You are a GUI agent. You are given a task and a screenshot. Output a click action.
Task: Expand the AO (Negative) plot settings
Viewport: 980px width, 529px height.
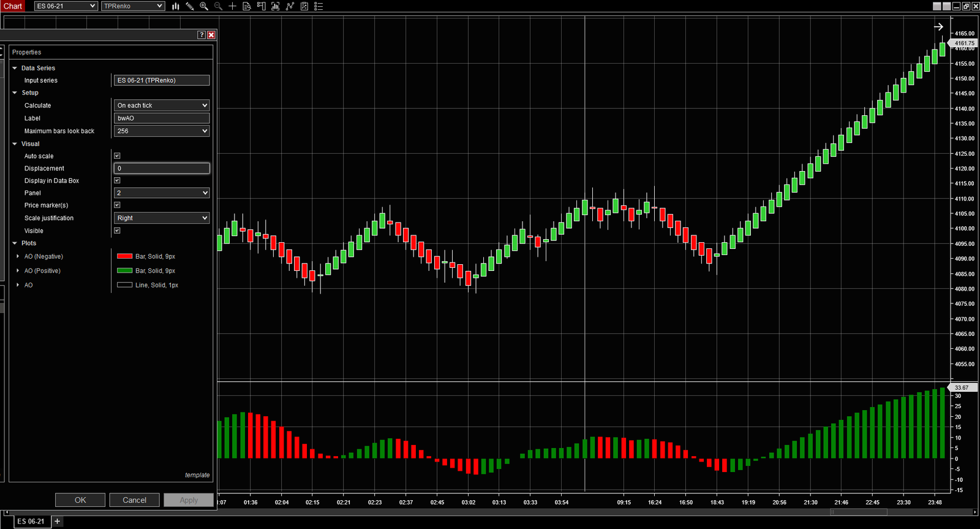click(x=18, y=256)
